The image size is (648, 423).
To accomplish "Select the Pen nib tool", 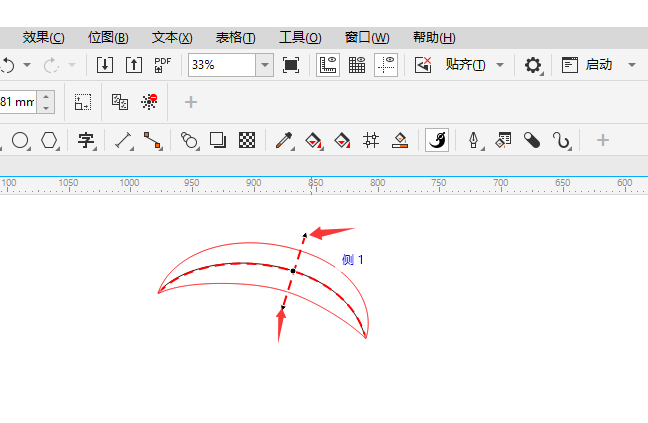I will [x=474, y=140].
